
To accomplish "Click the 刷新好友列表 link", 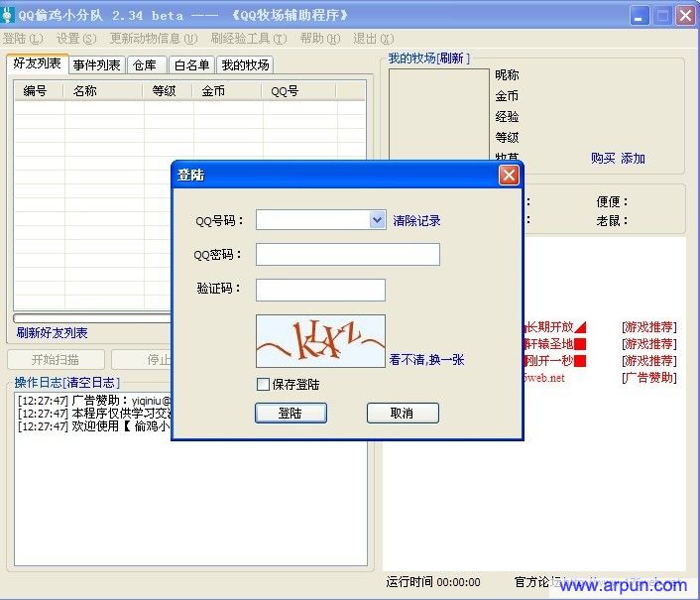I will coord(53,332).
